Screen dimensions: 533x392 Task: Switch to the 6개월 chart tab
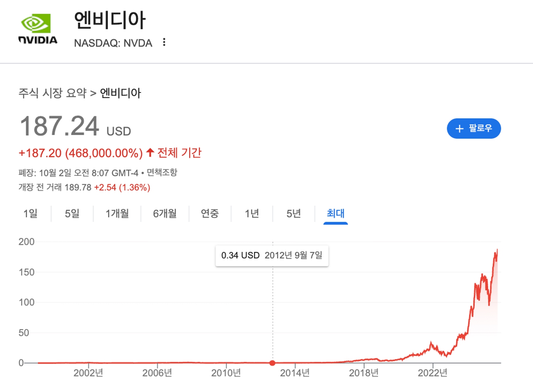(165, 213)
